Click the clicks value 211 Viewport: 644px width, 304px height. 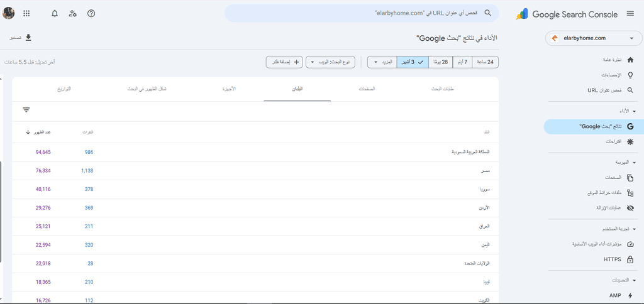click(x=89, y=226)
